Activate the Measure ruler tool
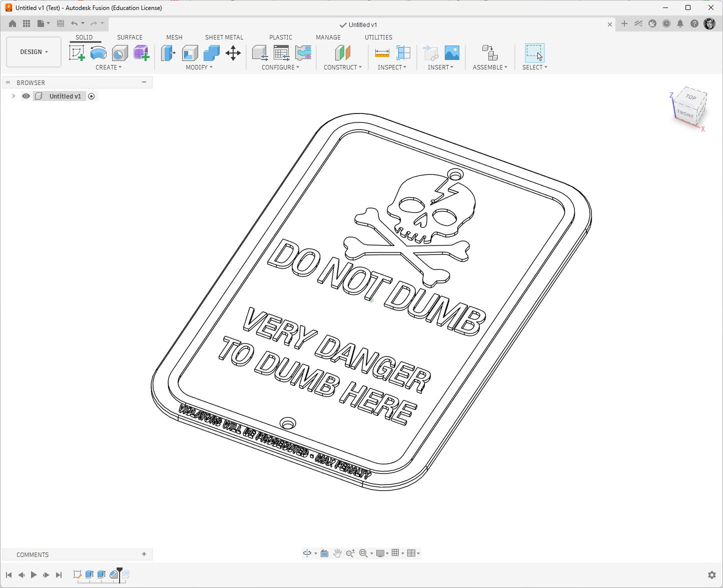This screenshot has height=588, width=723. (382, 53)
